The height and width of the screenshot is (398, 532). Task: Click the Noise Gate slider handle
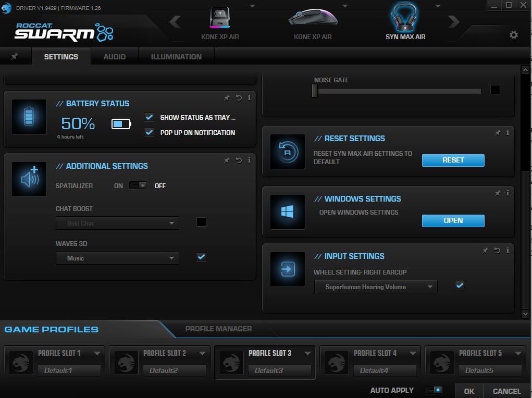(315, 91)
